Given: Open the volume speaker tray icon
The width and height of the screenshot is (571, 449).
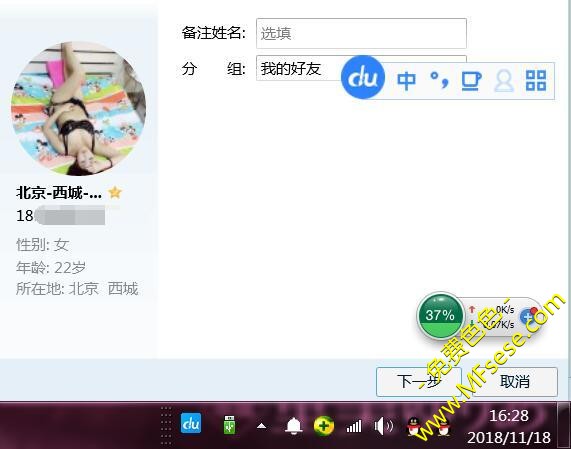Looking at the screenshot, I should click(384, 426).
